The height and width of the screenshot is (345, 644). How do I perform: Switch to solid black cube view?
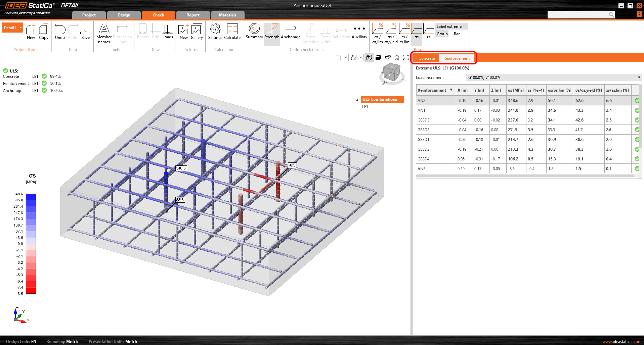click(378, 57)
